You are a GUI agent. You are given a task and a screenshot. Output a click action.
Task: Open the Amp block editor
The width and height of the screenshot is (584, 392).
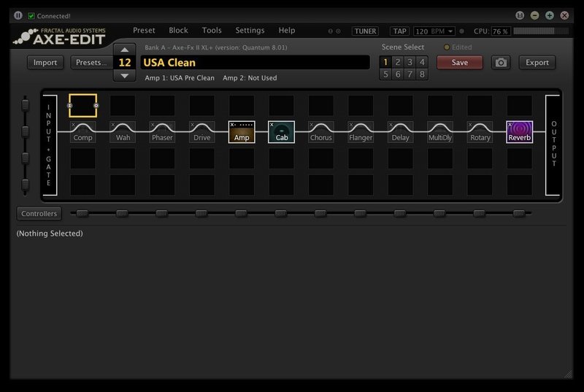tap(242, 132)
